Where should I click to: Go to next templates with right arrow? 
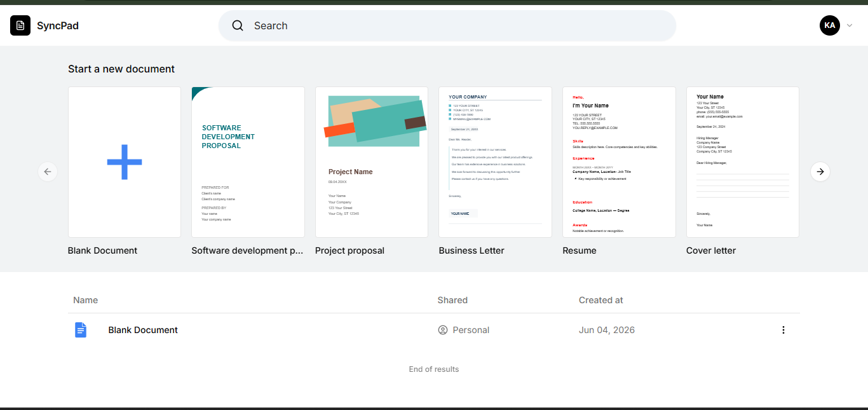click(x=820, y=172)
